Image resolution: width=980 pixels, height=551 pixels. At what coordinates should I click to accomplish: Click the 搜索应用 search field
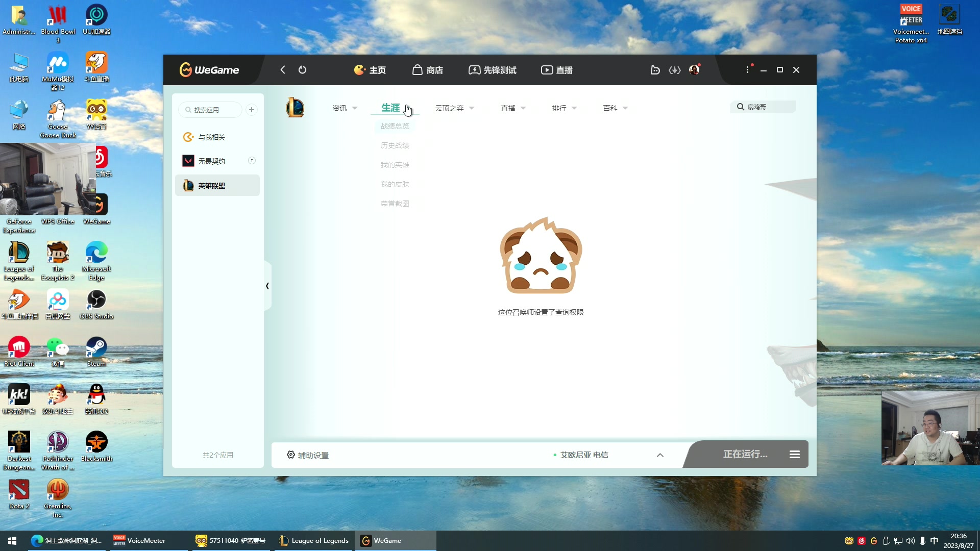pyautogui.click(x=211, y=110)
